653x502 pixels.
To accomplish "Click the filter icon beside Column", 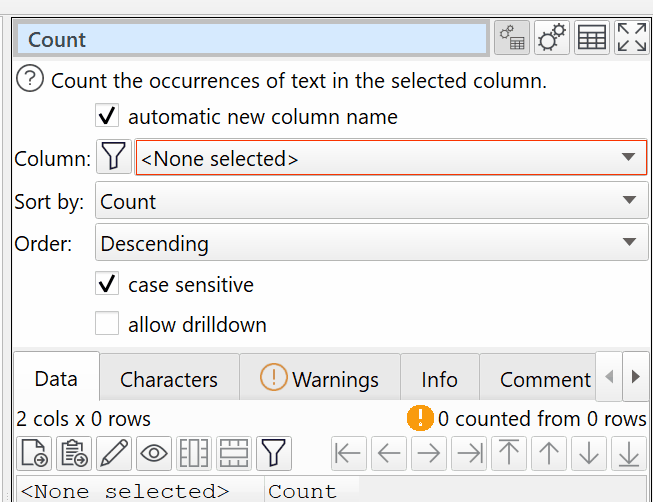I will [114, 158].
